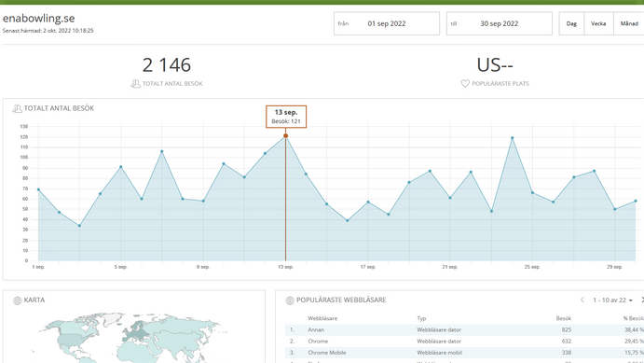The image size is (644, 363).
Task: Sort browser table by Besök column
Action: 564,318
